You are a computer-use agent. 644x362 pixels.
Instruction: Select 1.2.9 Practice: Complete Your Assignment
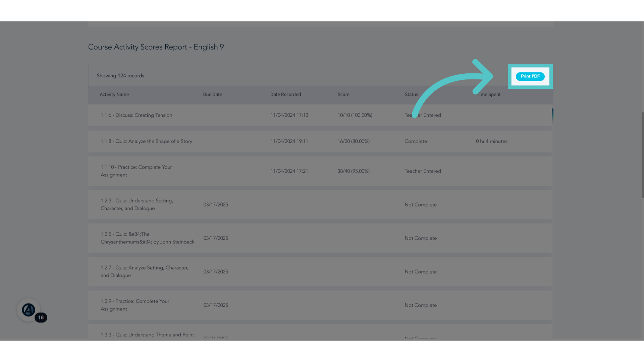[320, 305]
